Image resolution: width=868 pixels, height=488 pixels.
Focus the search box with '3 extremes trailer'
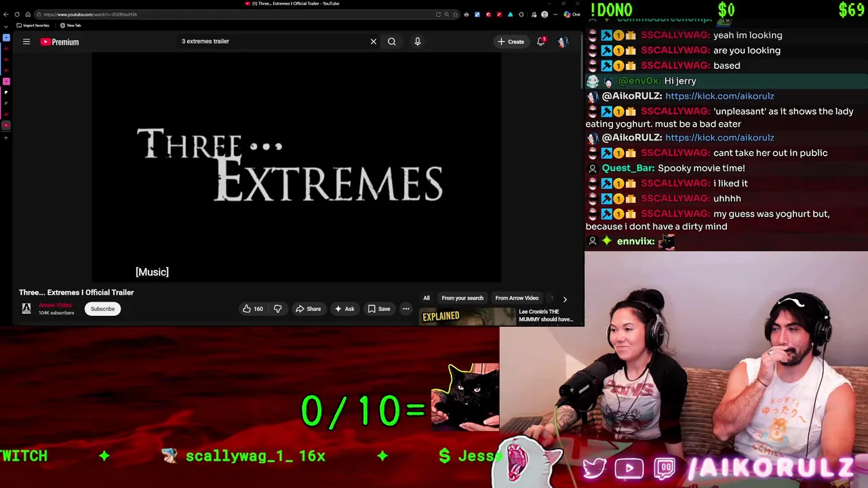pyautogui.click(x=271, y=41)
